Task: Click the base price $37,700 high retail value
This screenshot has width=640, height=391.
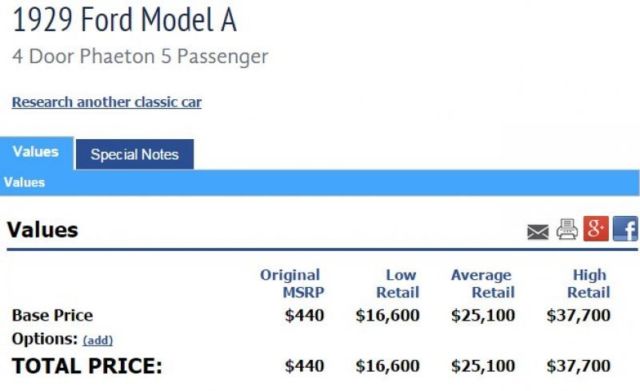Action: tap(578, 315)
